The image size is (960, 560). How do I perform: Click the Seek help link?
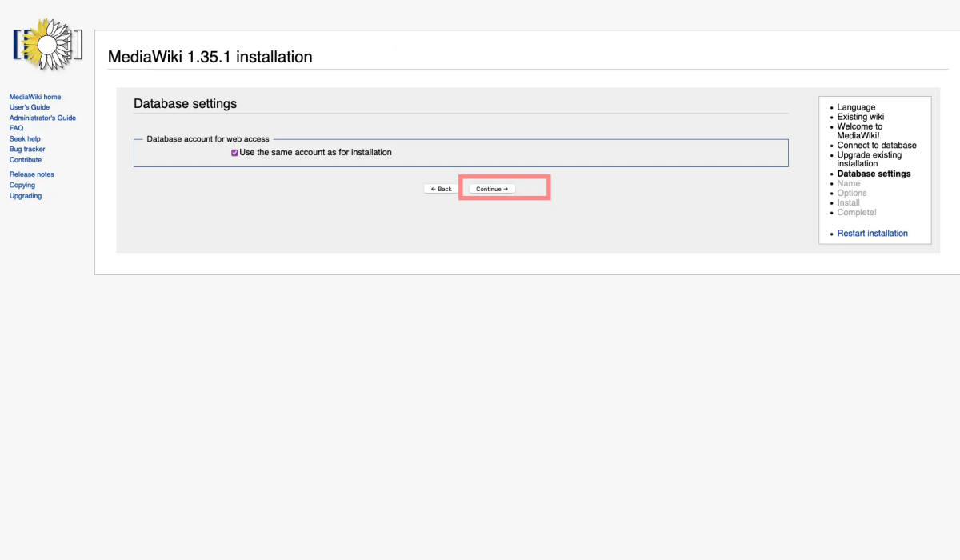point(25,139)
